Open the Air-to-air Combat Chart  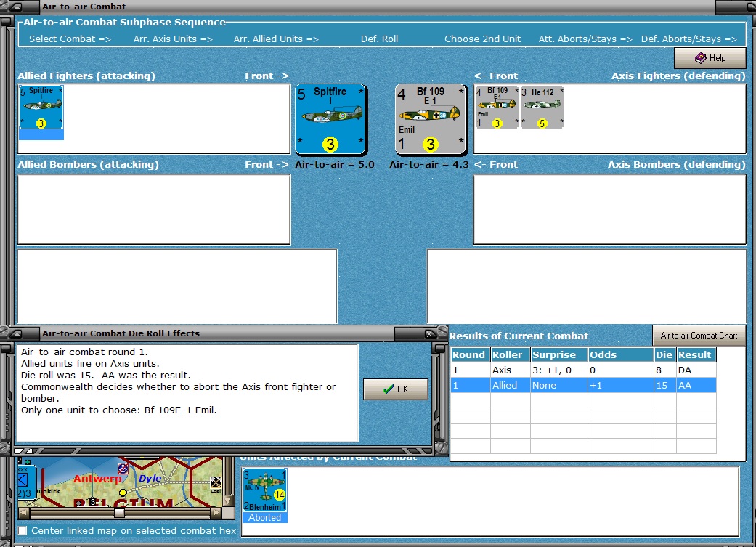tap(699, 335)
